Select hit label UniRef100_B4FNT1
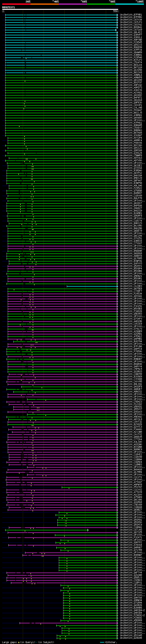 coord(131,98)
